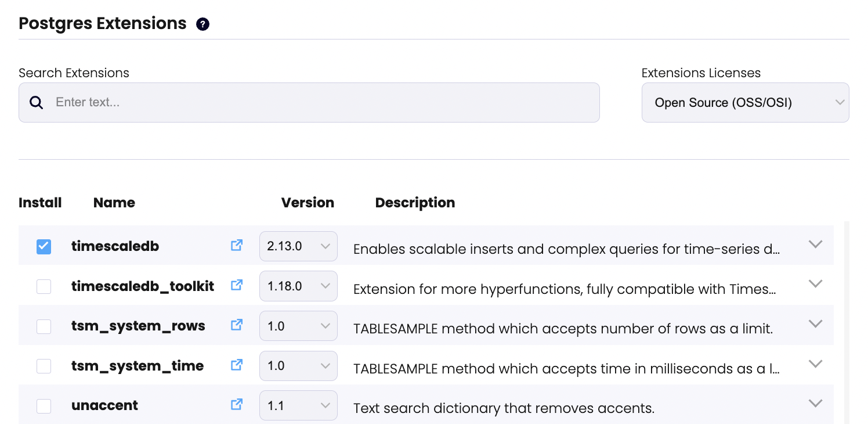Uncheck the timescaledb install checkbox
Viewport: 868px width, 424px height.
pos(44,247)
